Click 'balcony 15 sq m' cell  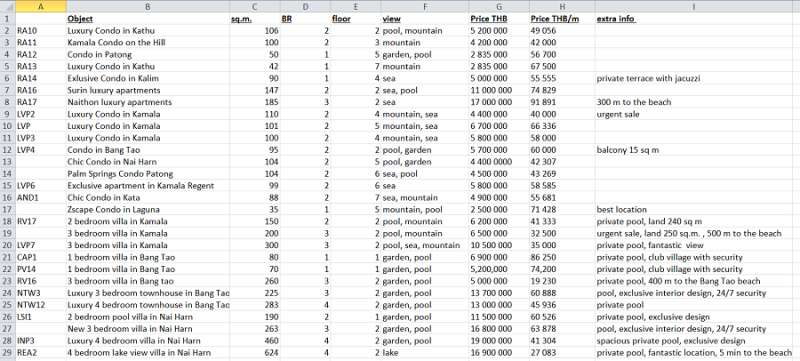[694, 150]
